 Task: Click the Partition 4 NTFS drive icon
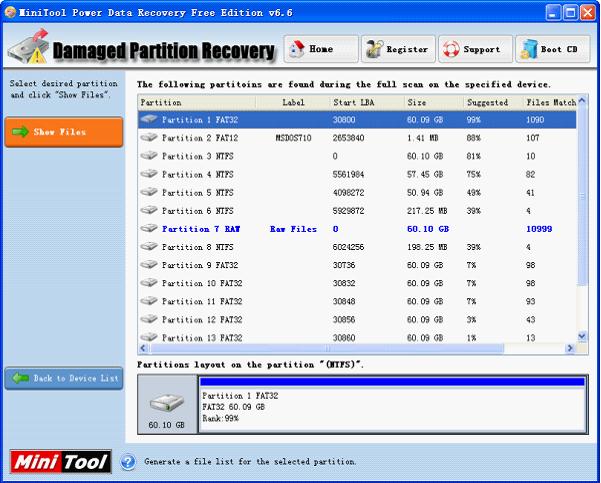click(149, 174)
